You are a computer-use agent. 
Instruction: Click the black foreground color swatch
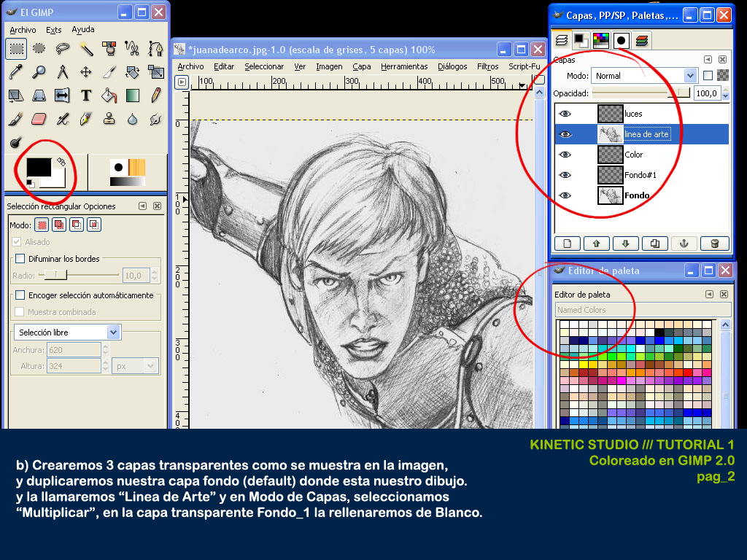click(x=39, y=168)
